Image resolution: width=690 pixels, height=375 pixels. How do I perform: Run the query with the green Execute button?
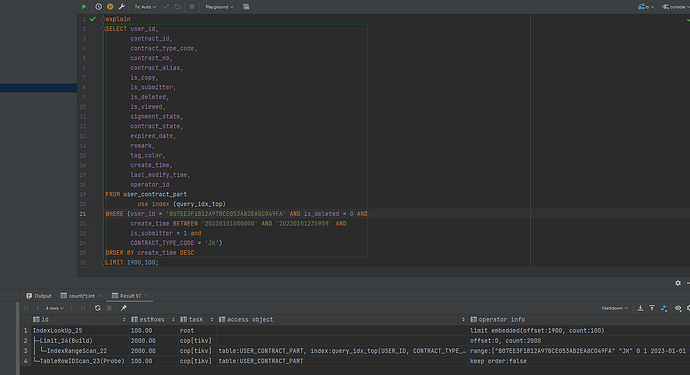tap(84, 7)
